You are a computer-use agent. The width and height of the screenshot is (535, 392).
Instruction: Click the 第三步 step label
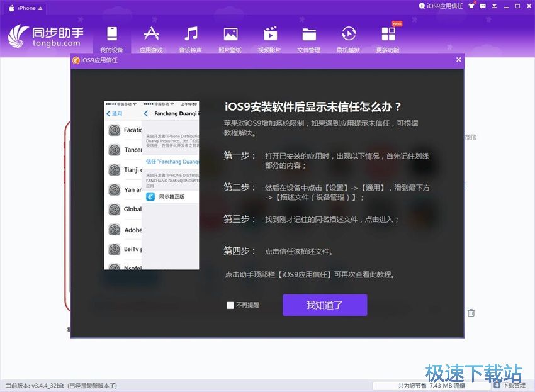[240, 219]
